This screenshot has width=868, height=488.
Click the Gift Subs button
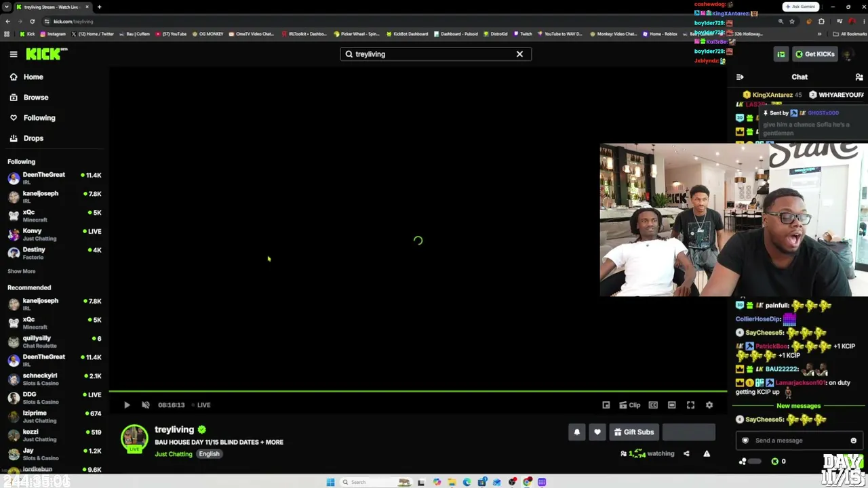click(634, 432)
